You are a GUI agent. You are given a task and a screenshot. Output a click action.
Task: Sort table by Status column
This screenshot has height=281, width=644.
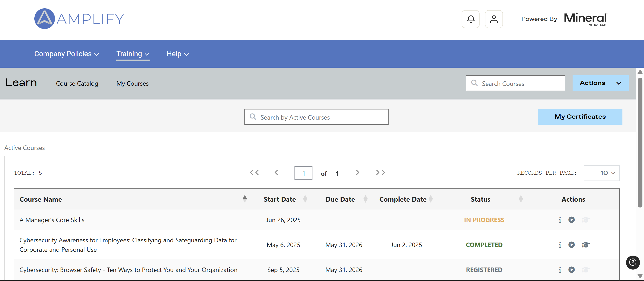coord(520,199)
